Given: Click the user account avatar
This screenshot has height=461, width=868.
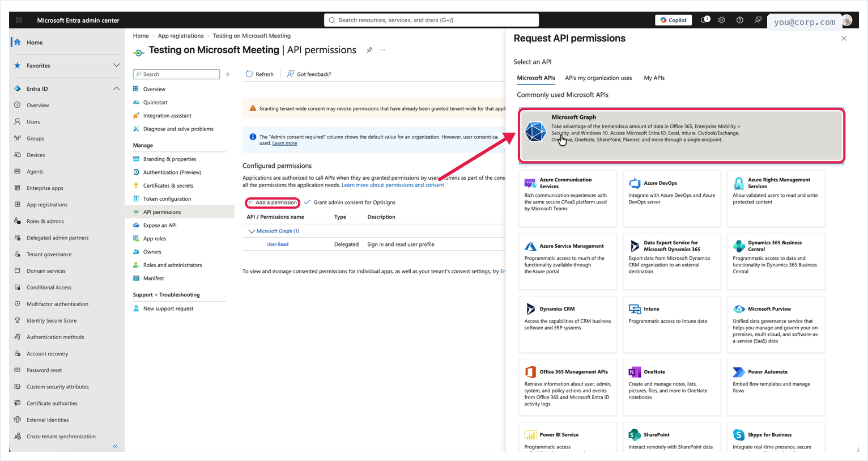Looking at the screenshot, I should pyautogui.click(x=848, y=20).
